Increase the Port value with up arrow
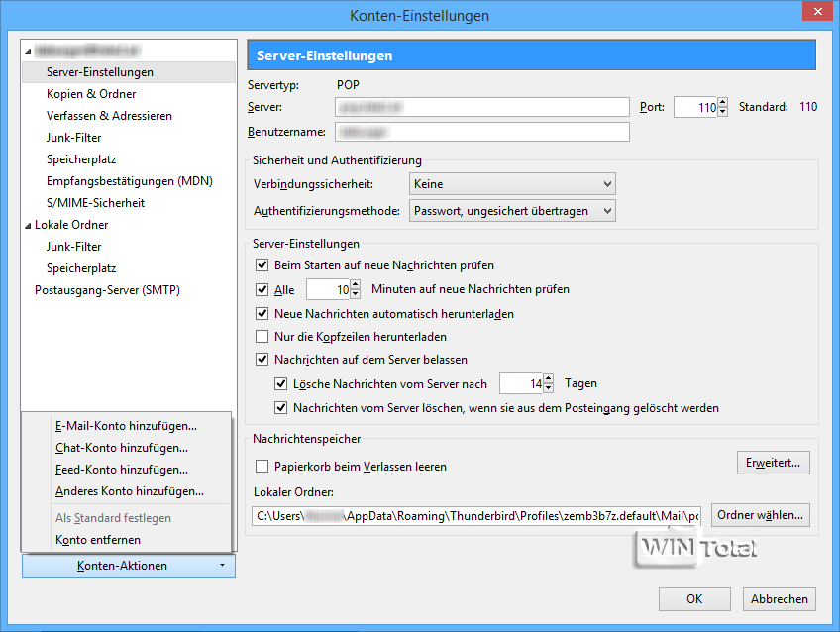Viewport: 840px width, 632px height. pos(723,102)
